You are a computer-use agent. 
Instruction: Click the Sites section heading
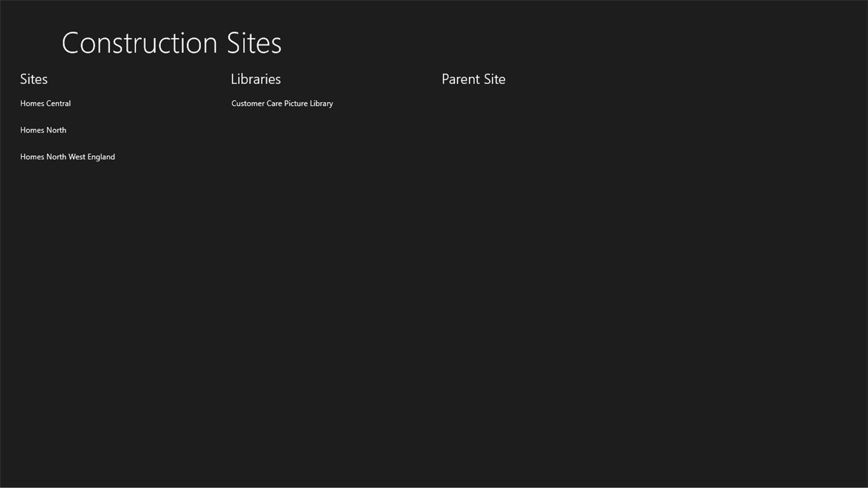tap(34, 79)
